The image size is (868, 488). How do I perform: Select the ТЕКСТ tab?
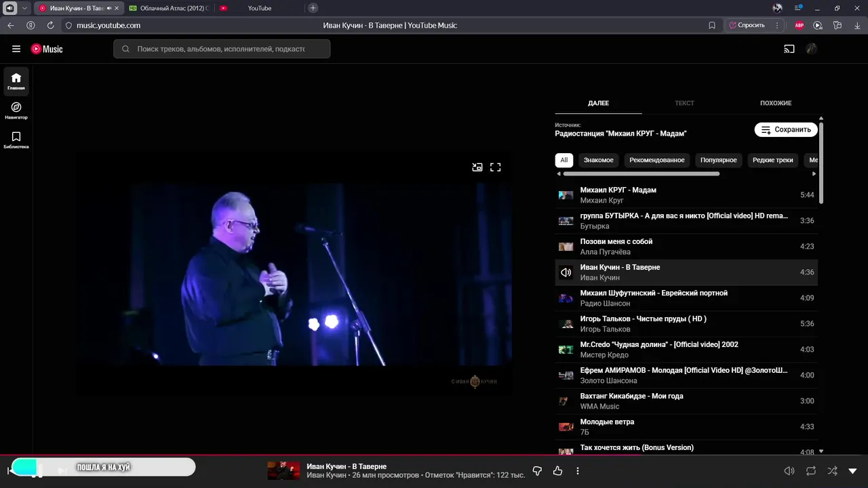coord(684,103)
